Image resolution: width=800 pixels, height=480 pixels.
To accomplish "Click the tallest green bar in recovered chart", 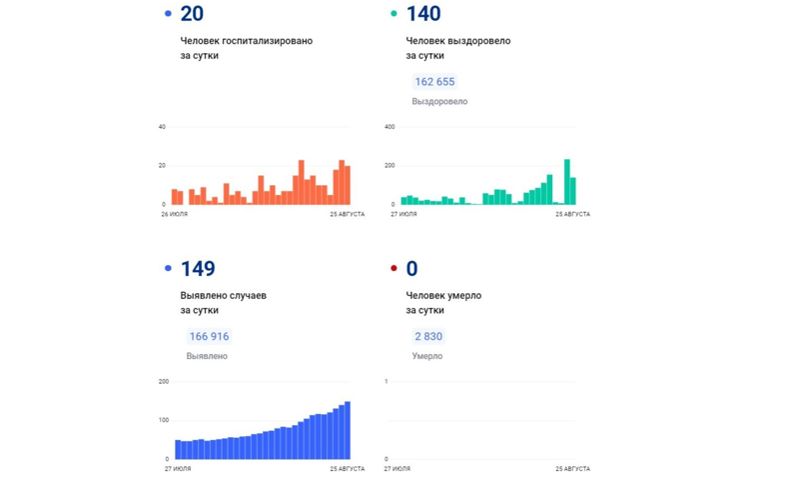I will coord(567,182).
